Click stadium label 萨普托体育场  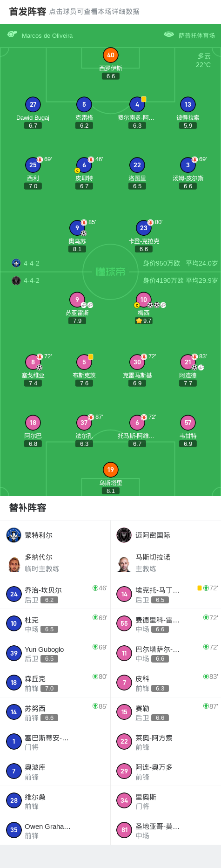197,35
